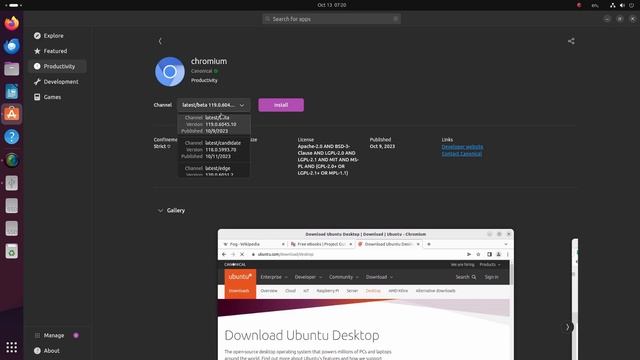Click the clock Oct 13 in top bar

332,5
